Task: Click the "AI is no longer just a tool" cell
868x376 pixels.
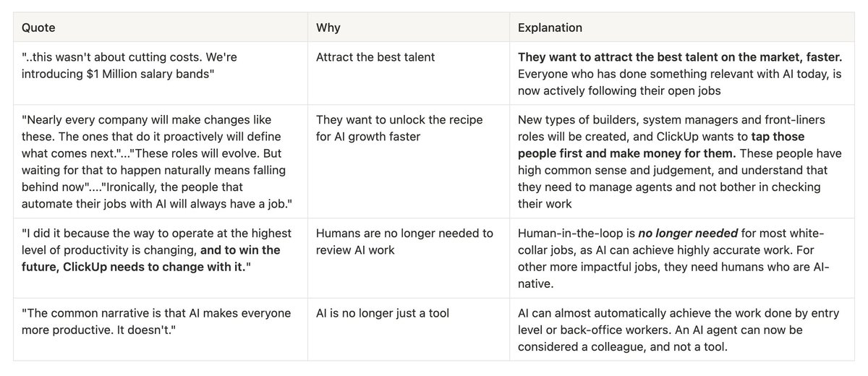Action: click(x=409, y=329)
